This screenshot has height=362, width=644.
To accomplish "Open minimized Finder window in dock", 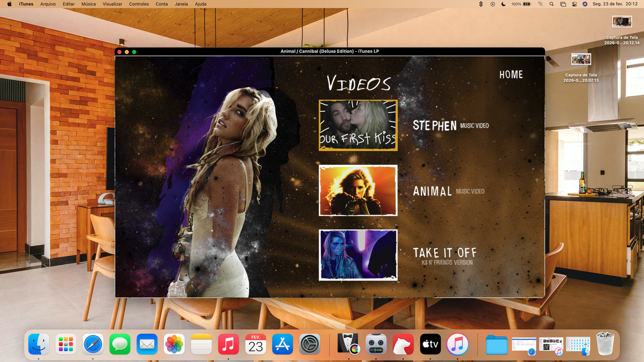I will (x=578, y=344).
